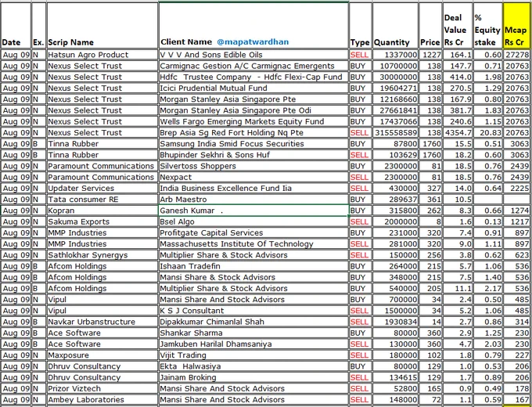Select the Client Name @mapatwardhan header cell

(x=253, y=26)
